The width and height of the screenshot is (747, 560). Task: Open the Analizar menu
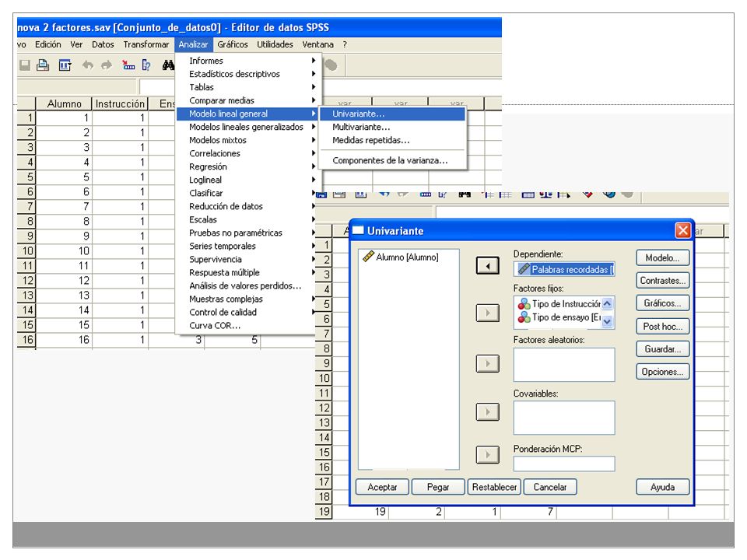(193, 44)
